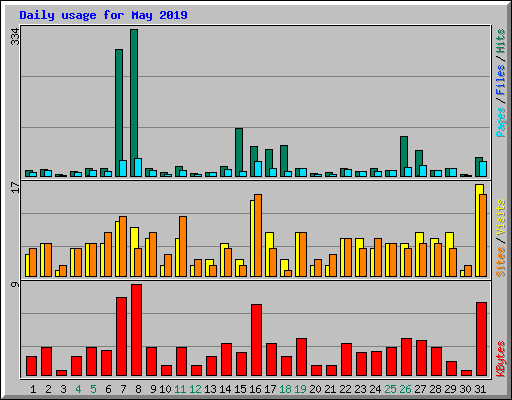Click day label 21 on x-axis
This screenshot has width=512, height=400.
coord(330,389)
